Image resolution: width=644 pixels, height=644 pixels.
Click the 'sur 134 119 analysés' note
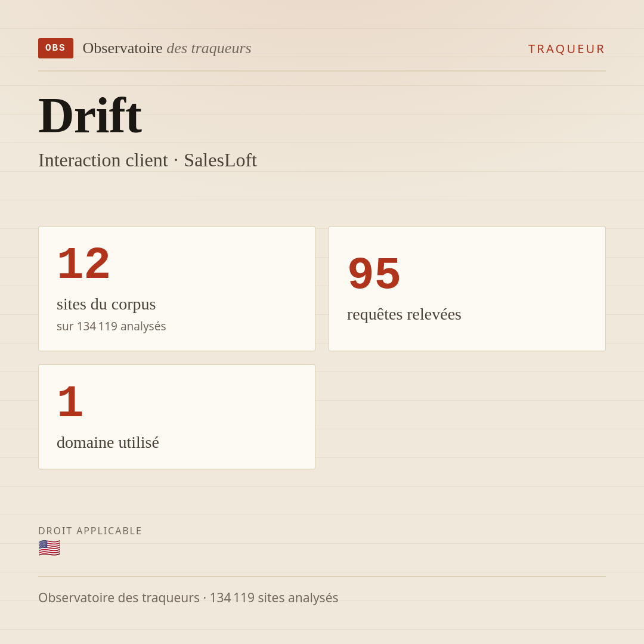[x=112, y=326]
